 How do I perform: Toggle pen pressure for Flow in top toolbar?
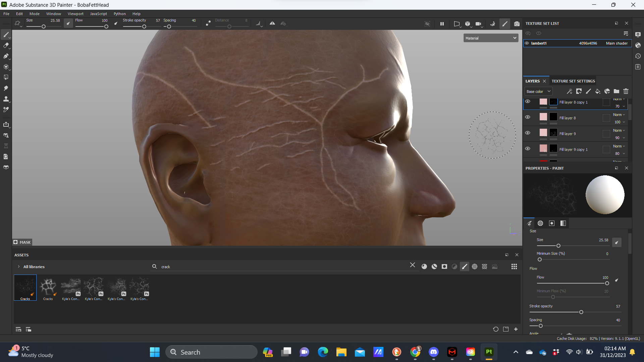coord(116,23)
